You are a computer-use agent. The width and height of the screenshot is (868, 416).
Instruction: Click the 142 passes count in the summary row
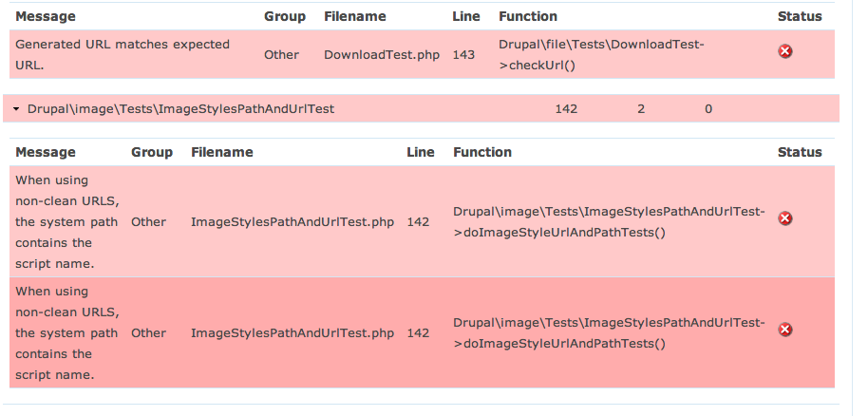point(566,109)
